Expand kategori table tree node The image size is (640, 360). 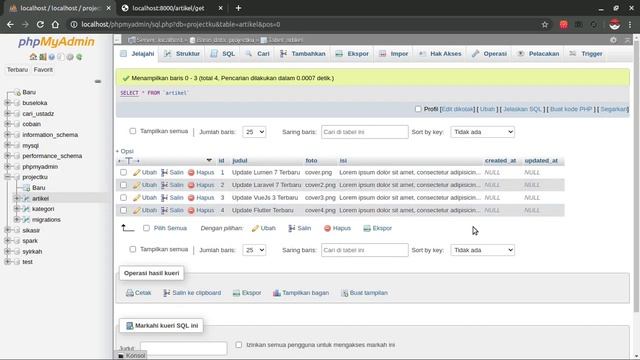point(17,209)
